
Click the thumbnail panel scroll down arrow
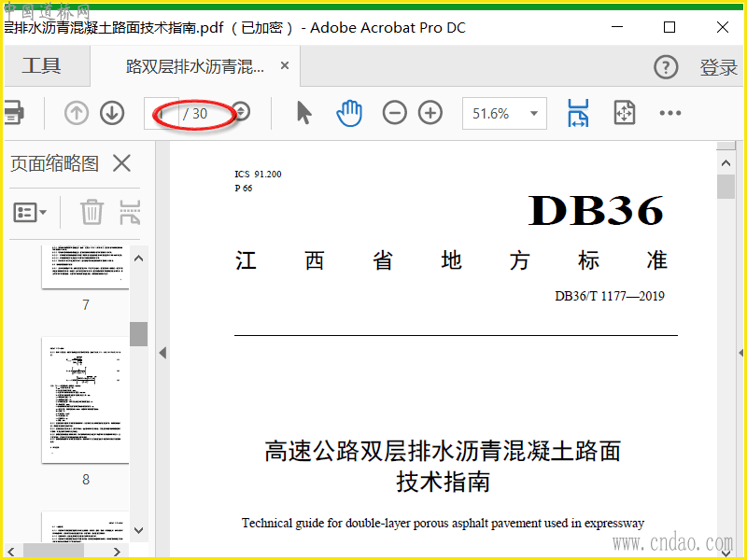[138, 530]
